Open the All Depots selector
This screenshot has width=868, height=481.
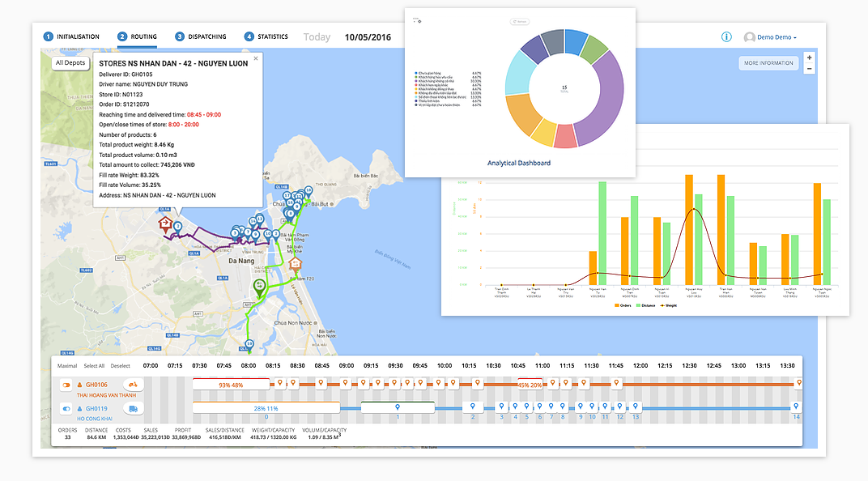[70, 62]
